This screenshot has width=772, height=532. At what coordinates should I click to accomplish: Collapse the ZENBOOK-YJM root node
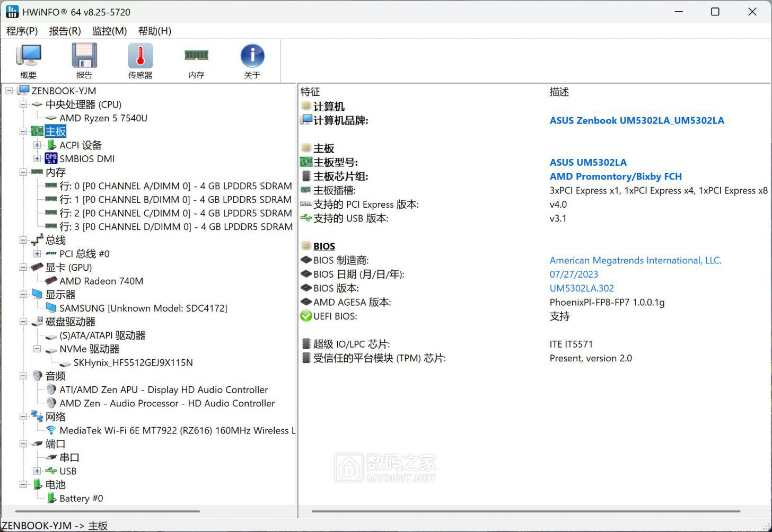[x=10, y=91]
